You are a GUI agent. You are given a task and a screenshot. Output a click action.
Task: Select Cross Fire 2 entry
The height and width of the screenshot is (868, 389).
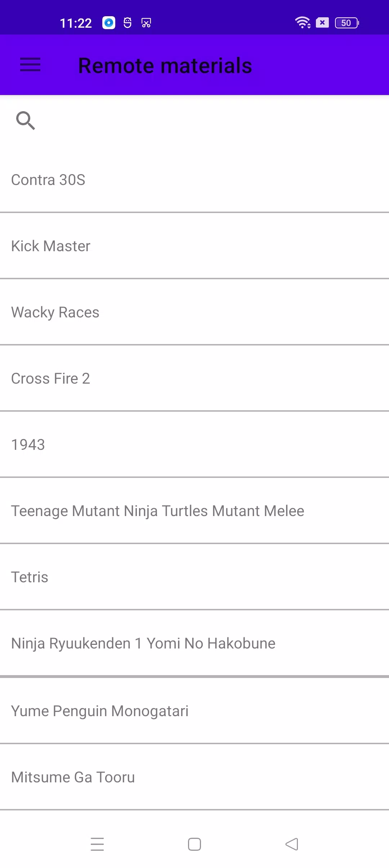pos(50,379)
